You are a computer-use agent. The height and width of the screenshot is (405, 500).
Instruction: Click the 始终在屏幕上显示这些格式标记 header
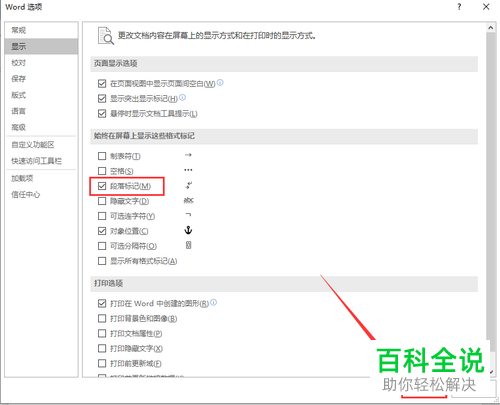coord(284,136)
